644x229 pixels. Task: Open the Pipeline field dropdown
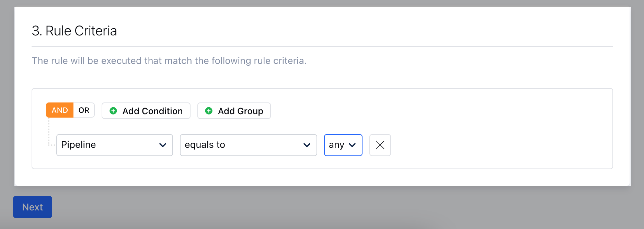pyautogui.click(x=115, y=145)
